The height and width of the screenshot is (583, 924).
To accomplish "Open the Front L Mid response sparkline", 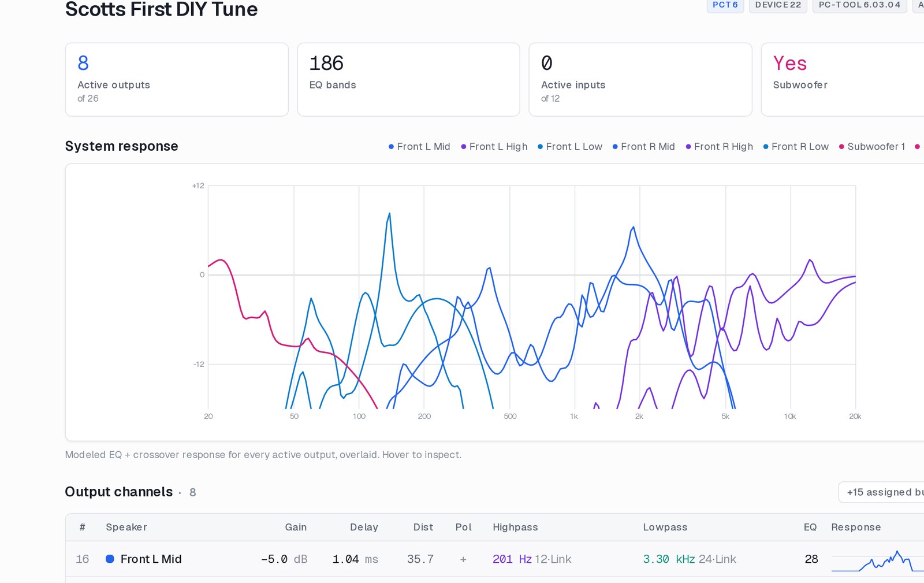I will pos(877,560).
